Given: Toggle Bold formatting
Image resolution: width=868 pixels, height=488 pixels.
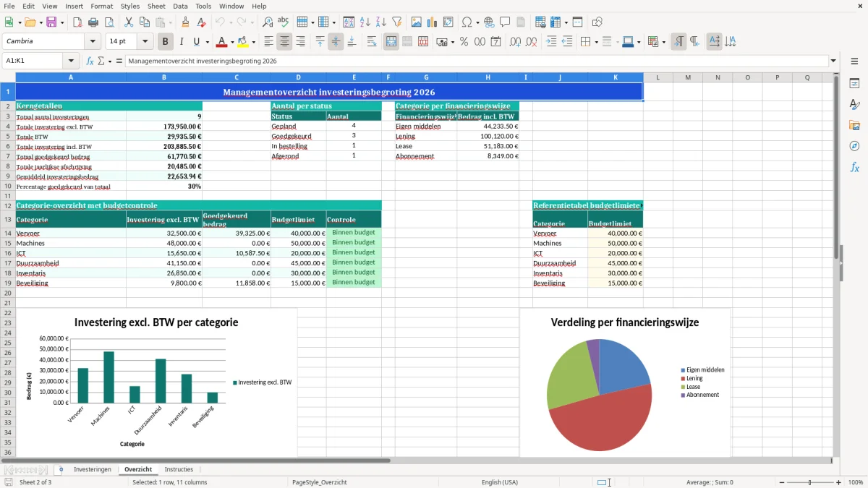Looking at the screenshot, I should 166,42.
